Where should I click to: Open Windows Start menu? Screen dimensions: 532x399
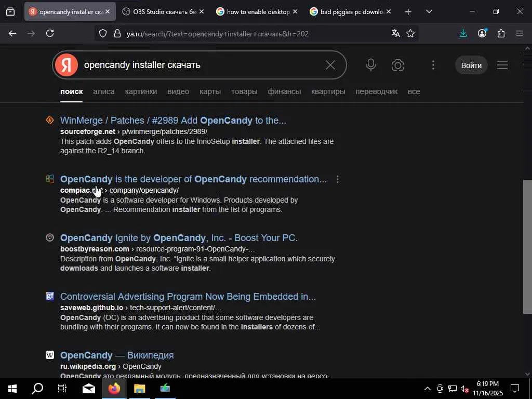[x=12, y=389]
